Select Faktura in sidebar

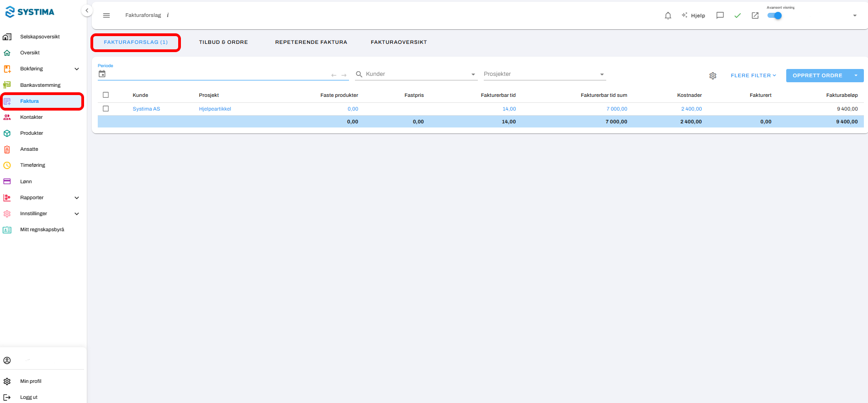42,101
